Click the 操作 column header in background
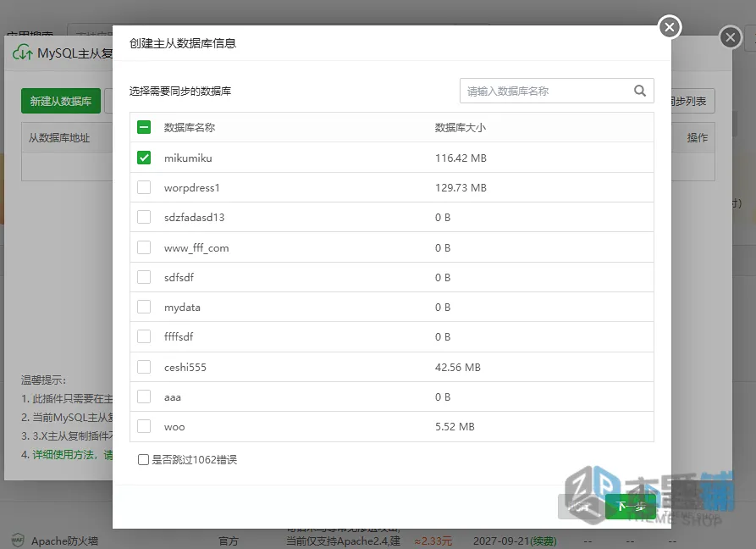The width and height of the screenshot is (756, 549). coord(698,138)
